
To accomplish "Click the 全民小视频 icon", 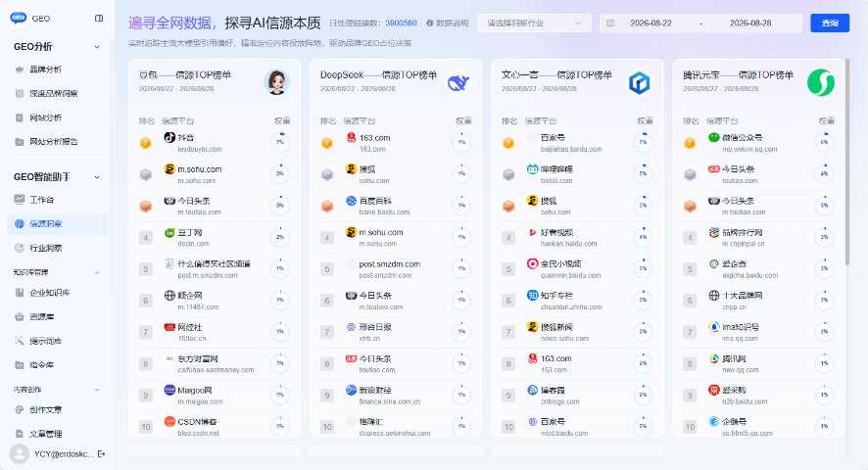I will 533,264.
